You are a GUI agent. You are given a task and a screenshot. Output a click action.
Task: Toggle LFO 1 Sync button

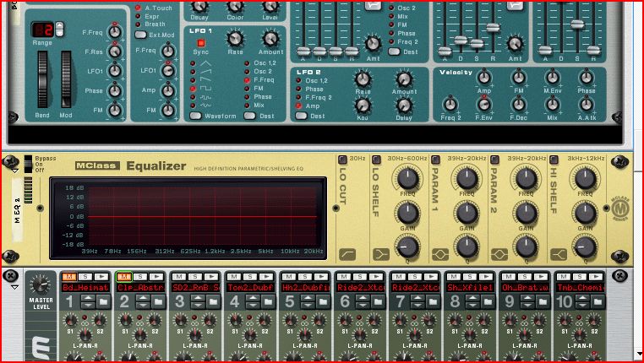[x=201, y=43]
